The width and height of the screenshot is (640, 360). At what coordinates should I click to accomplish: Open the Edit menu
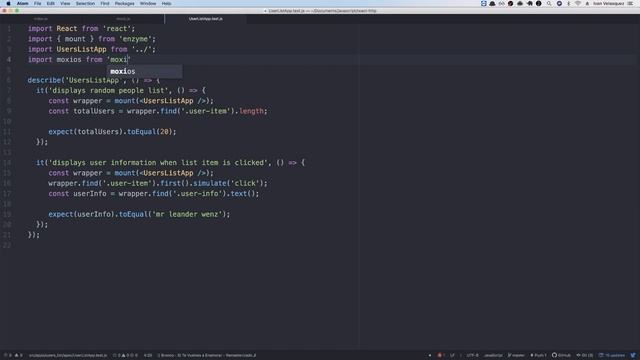coord(51,3)
